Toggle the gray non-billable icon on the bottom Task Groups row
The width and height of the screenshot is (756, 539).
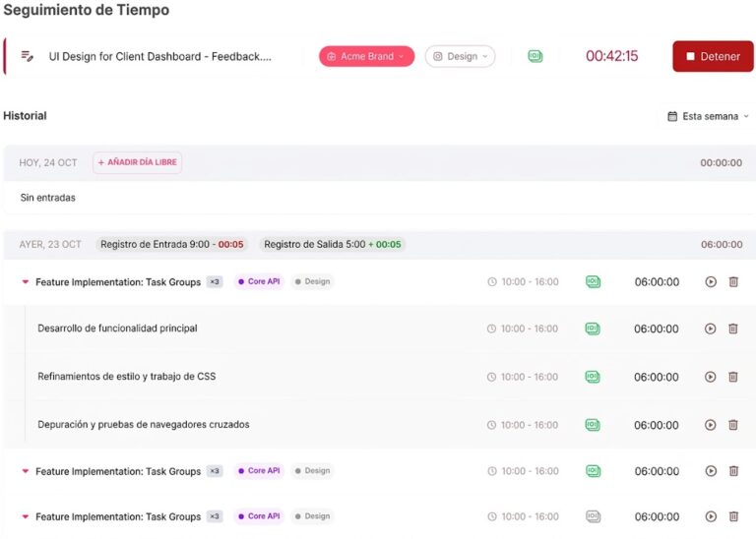tap(593, 516)
